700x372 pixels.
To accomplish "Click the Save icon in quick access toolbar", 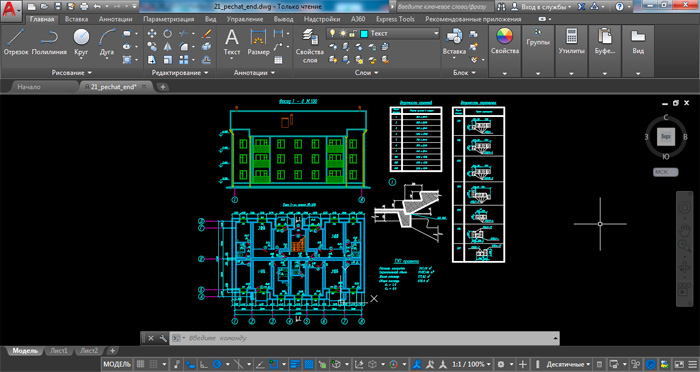I will tap(58, 6).
